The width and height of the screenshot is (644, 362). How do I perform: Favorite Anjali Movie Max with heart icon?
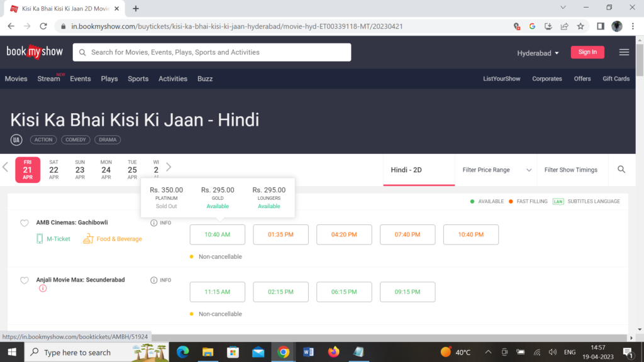coord(25,281)
